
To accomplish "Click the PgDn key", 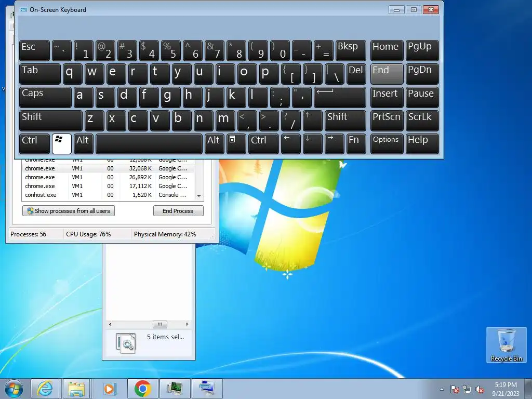I will point(422,74).
